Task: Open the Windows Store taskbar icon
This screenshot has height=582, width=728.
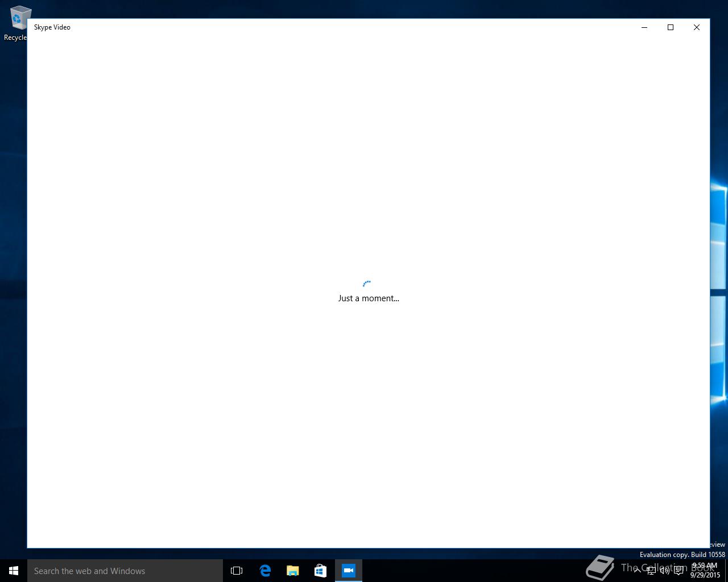Action: coord(321,571)
